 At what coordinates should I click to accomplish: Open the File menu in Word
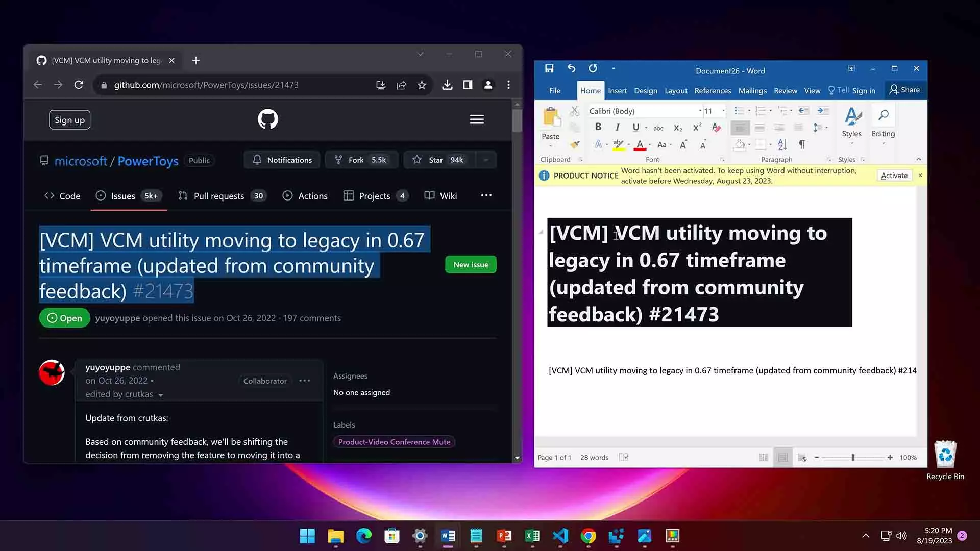point(554,90)
